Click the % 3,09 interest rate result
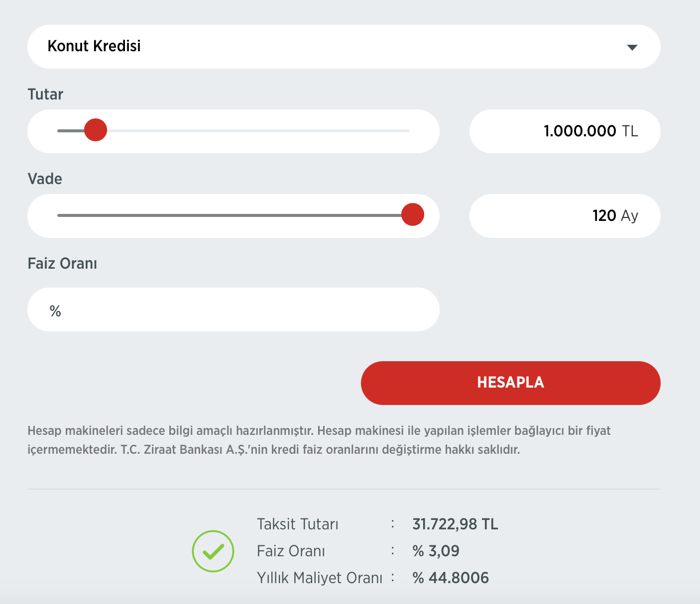The image size is (700, 604). (436, 551)
